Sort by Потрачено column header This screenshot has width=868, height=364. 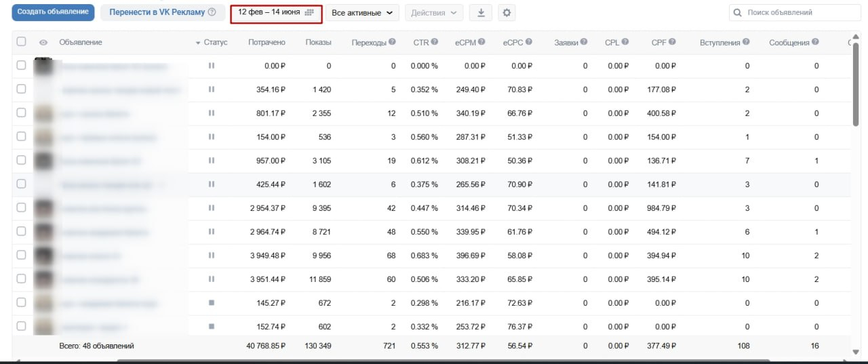point(267,42)
